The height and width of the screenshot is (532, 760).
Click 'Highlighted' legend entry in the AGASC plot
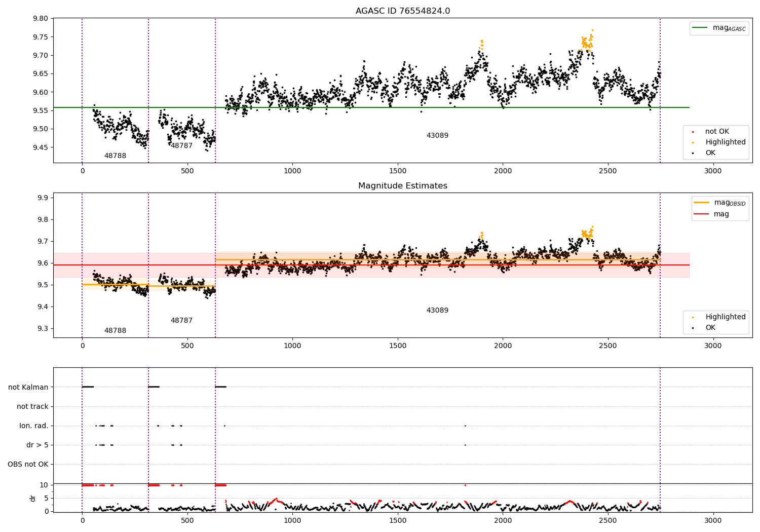click(x=718, y=142)
